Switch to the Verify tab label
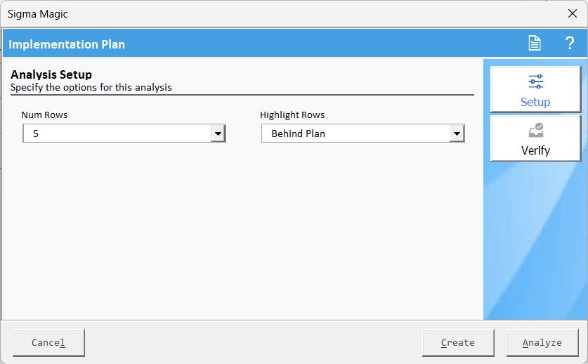 (535, 150)
